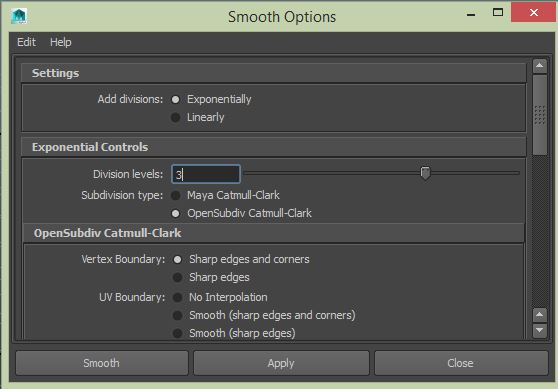
Task: Select Smooth (sharp edges and corners) option
Action: (x=177, y=315)
